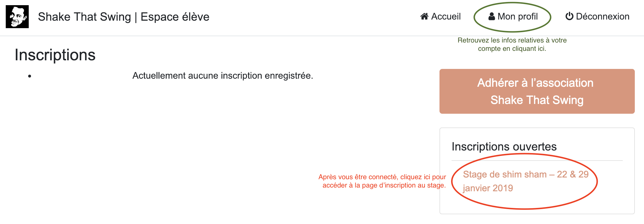Click the power icon for Déconnexion
Image resolution: width=644 pixels, height=224 pixels.
(569, 16)
